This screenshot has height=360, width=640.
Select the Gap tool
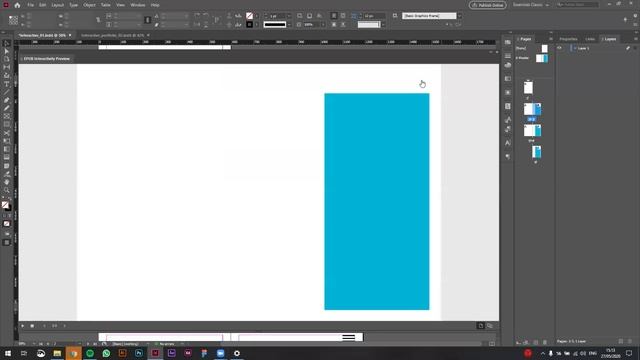(x=7, y=67)
